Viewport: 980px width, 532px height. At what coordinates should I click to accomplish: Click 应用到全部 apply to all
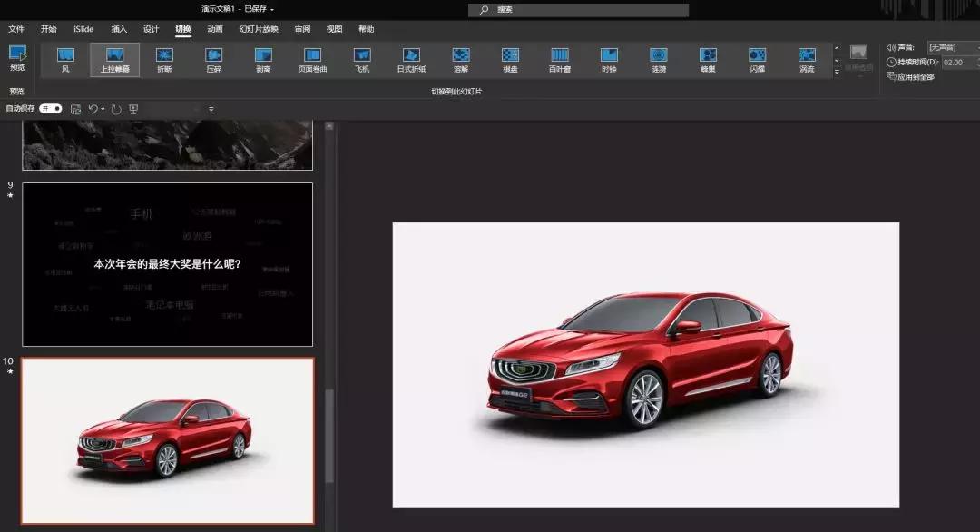[915, 77]
